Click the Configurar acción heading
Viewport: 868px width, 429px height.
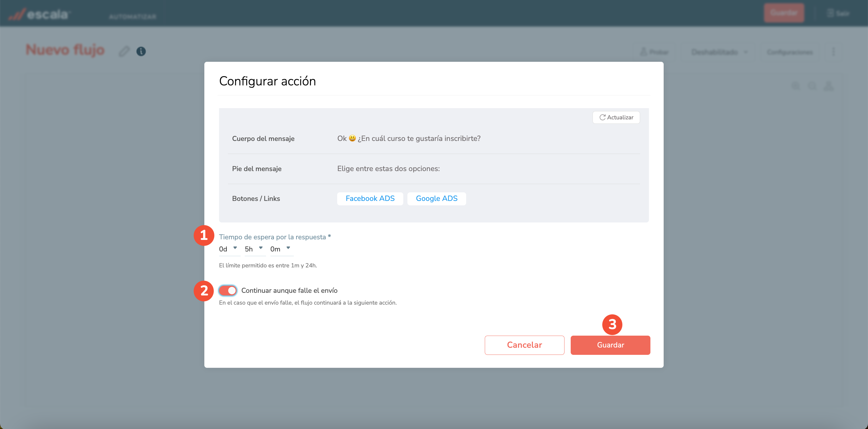coord(267,81)
